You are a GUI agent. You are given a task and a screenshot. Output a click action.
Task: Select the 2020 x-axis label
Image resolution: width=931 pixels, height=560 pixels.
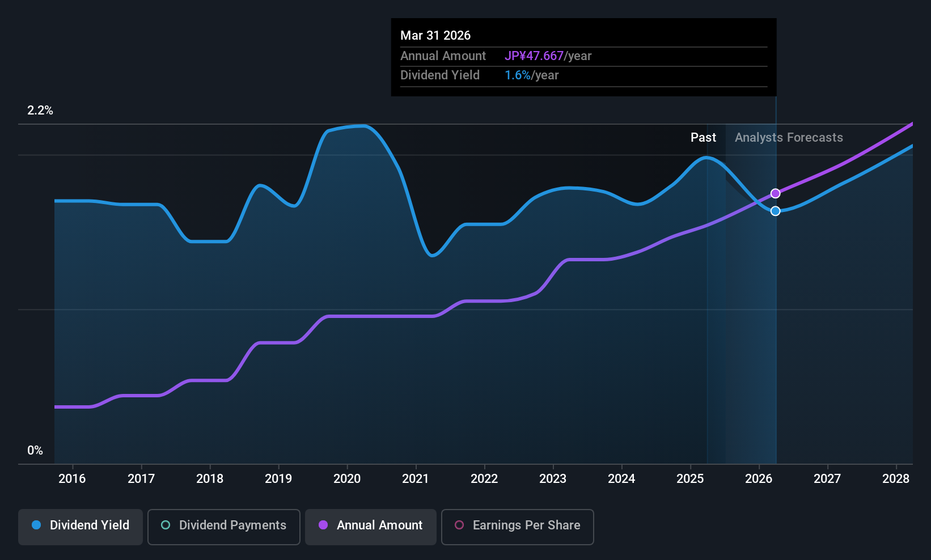tap(347, 479)
